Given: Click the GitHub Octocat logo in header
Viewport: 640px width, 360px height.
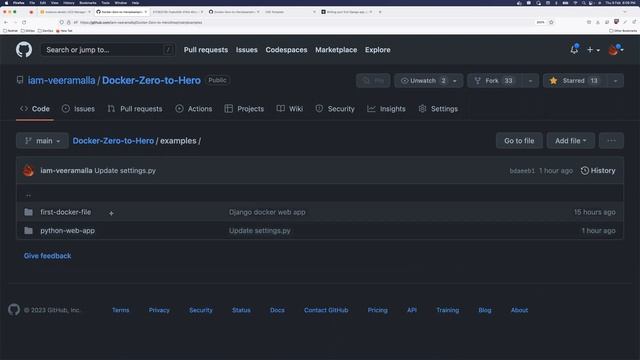Looking at the screenshot, I should coord(24,50).
